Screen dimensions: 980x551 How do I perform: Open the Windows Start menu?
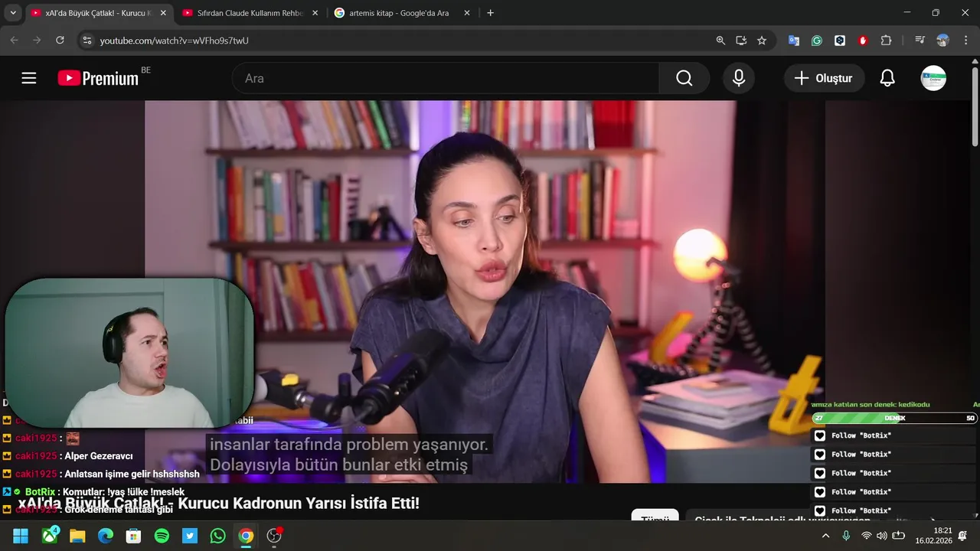(x=21, y=536)
